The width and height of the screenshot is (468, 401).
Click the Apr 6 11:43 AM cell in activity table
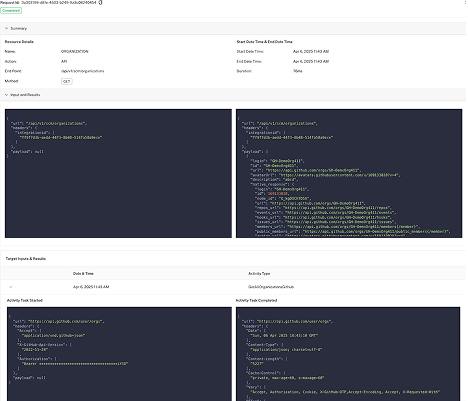(91, 287)
